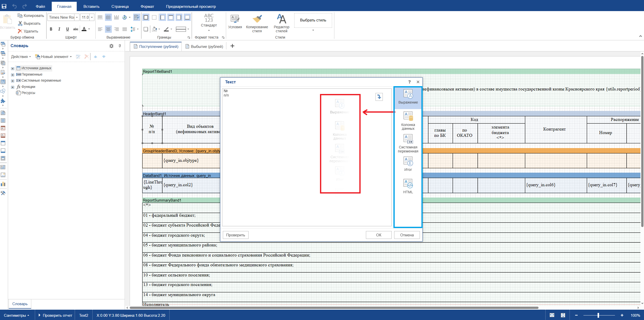Center text horizontally
Viewport: 644px width, 320px height.
pyautogui.click(x=108, y=29)
